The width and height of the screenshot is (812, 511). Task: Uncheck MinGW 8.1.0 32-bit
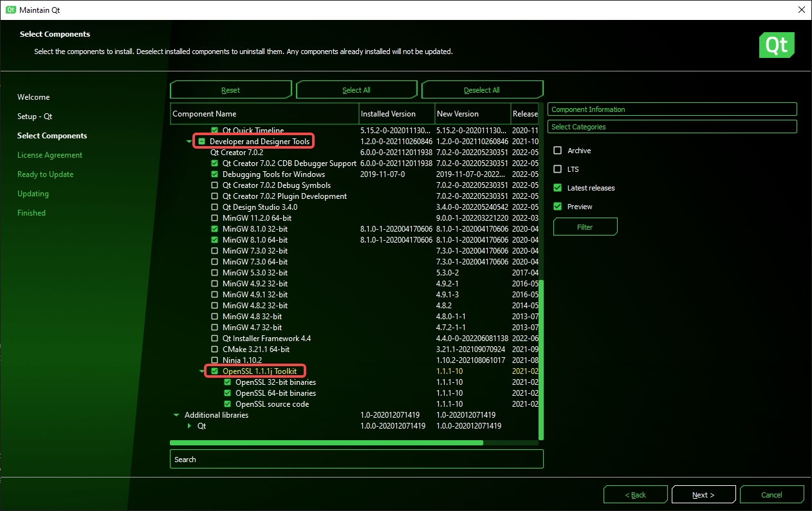(x=215, y=229)
